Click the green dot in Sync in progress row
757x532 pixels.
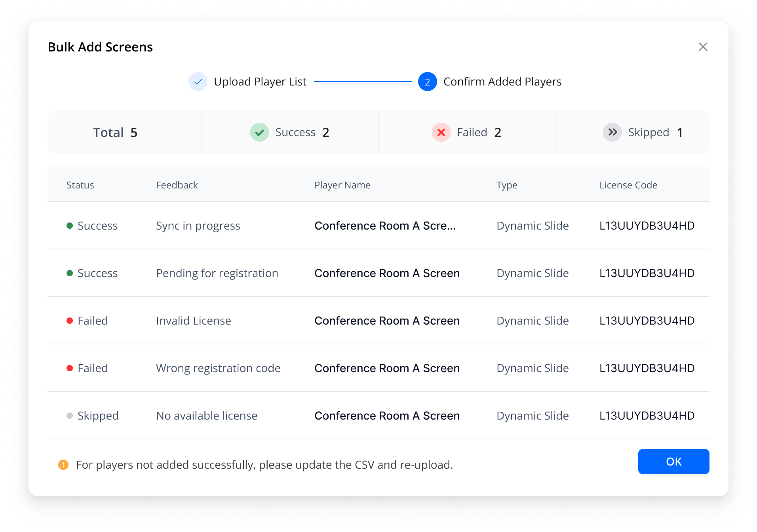tap(70, 226)
